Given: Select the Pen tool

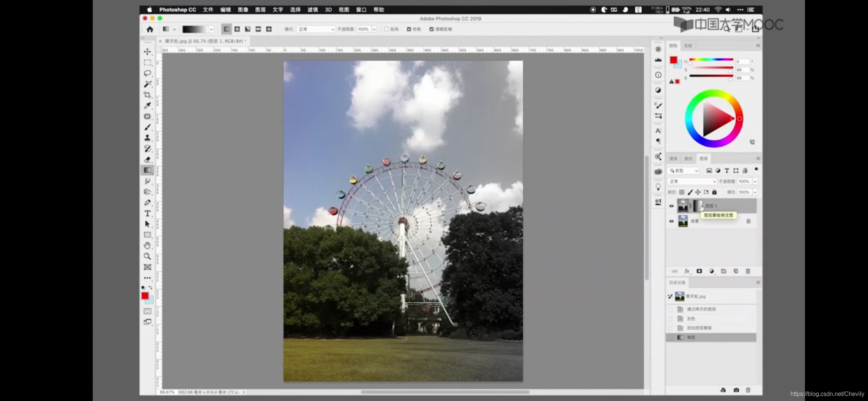Looking at the screenshot, I should (147, 202).
